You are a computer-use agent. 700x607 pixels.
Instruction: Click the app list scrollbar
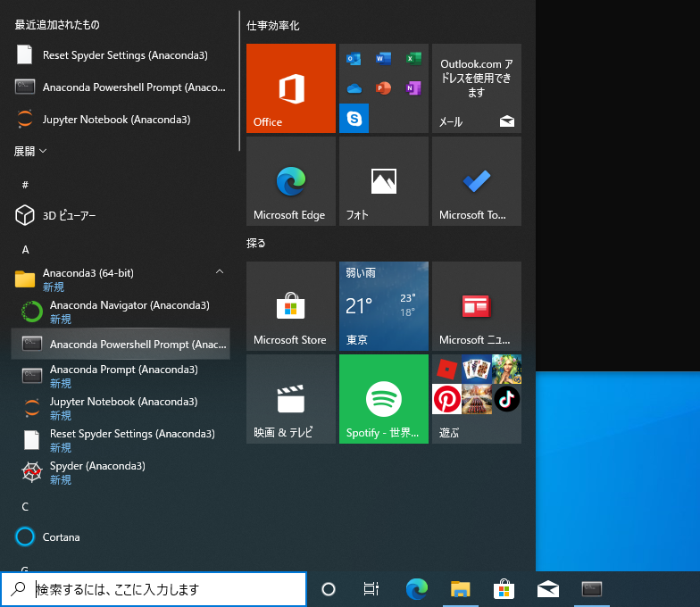[x=238, y=80]
